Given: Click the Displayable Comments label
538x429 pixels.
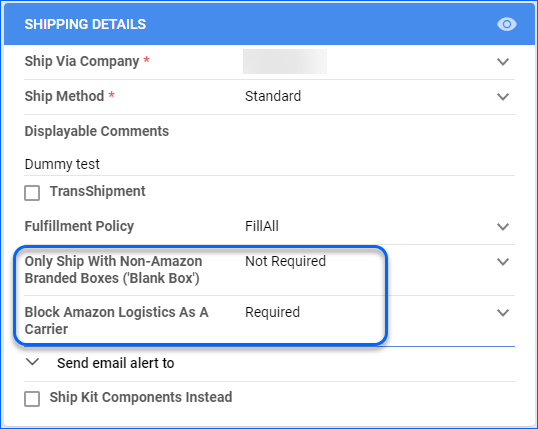Looking at the screenshot, I should [x=96, y=131].
